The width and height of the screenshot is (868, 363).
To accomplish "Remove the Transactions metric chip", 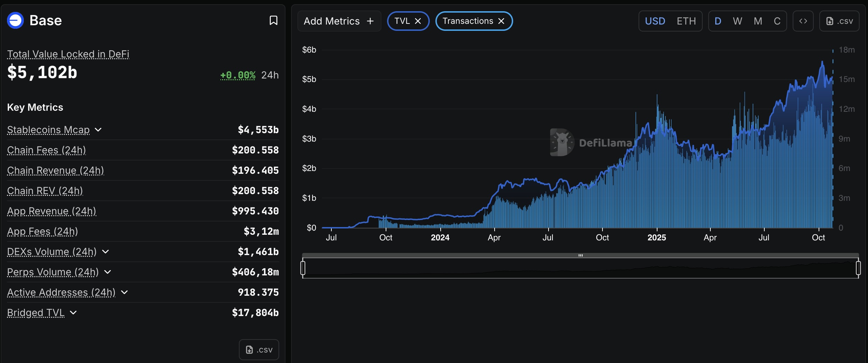I will pyautogui.click(x=501, y=21).
